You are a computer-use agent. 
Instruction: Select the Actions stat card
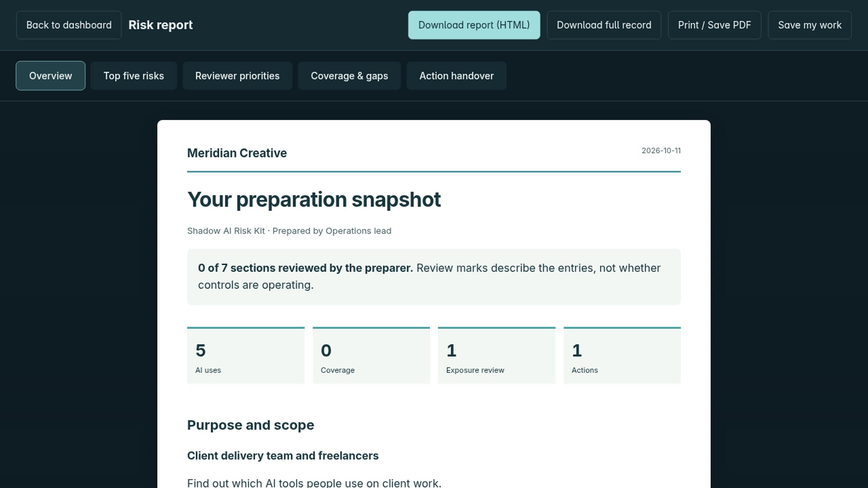coord(622,356)
